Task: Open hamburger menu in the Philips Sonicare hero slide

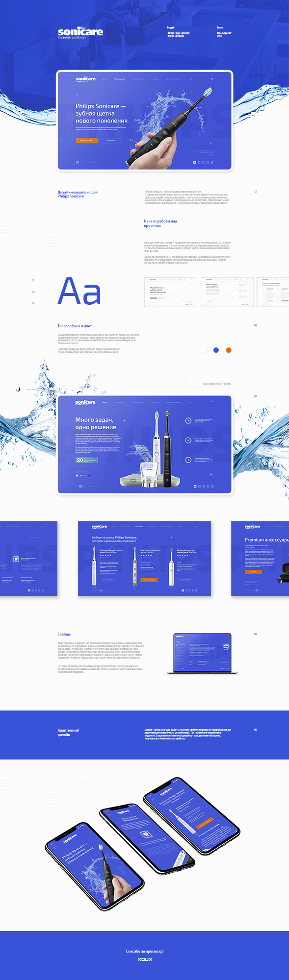Action: 212,78
